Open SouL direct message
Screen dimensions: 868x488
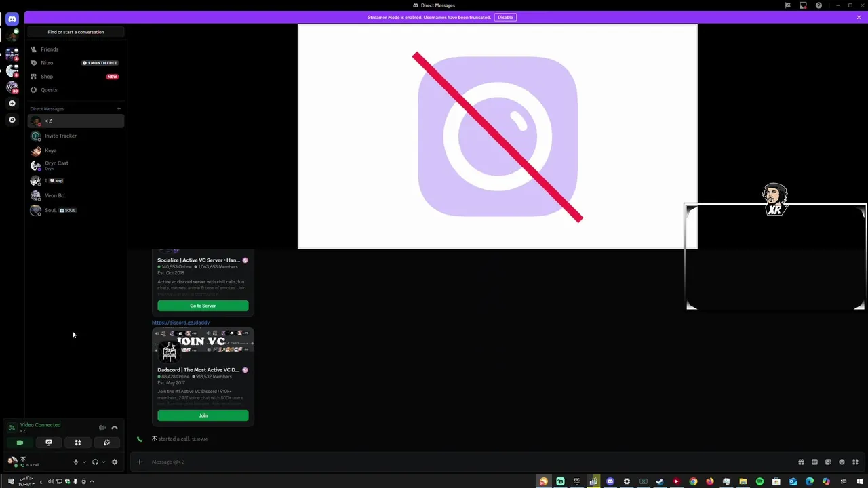click(76, 210)
